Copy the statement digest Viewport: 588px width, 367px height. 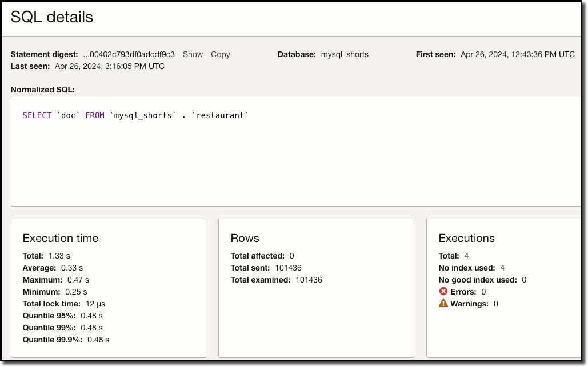coord(221,54)
